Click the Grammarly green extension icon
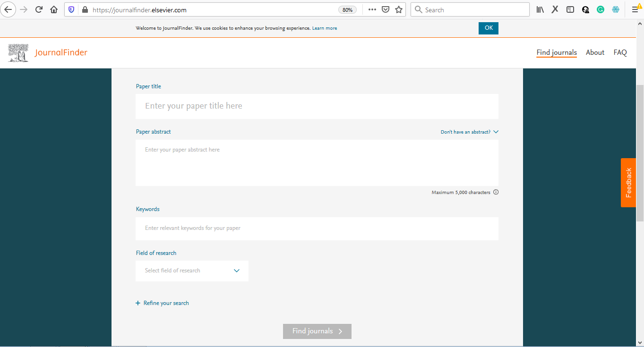 pos(601,9)
